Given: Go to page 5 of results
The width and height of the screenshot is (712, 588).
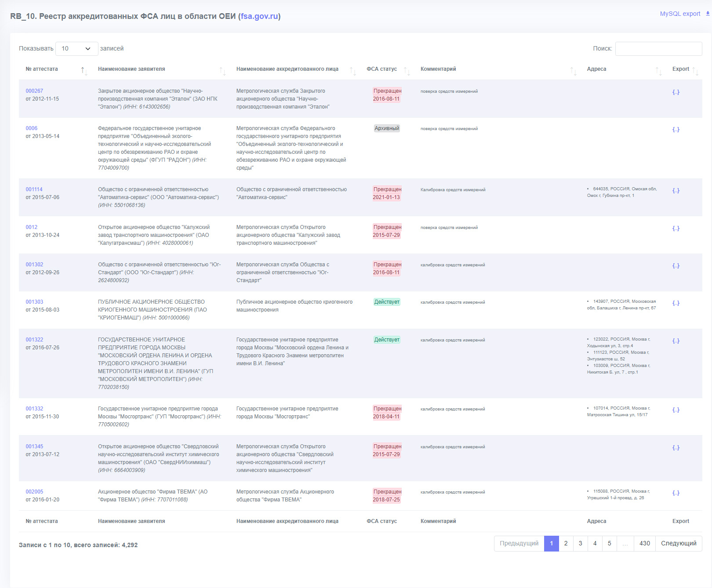Looking at the screenshot, I should click(x=609, y=543).
